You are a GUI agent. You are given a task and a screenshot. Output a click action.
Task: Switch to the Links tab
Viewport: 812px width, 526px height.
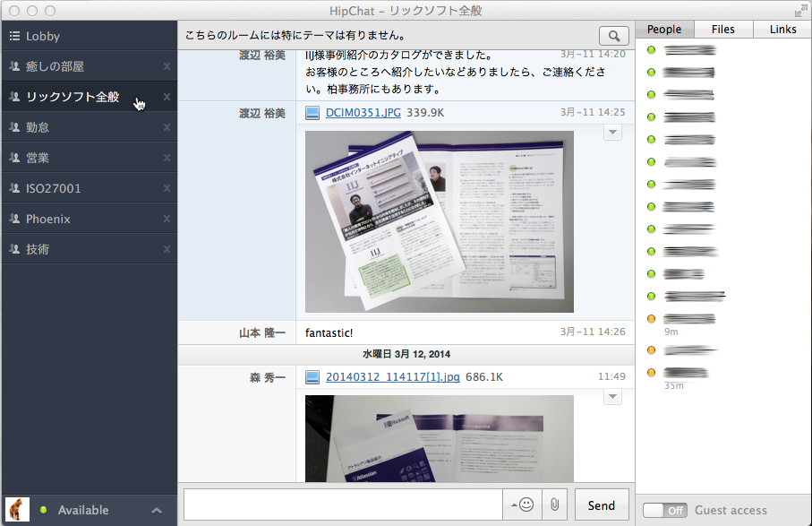(x=782, y=29)
